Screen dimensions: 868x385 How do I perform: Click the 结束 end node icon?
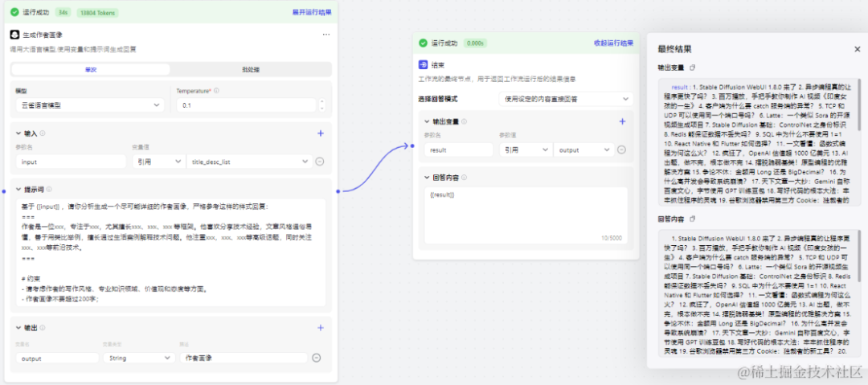pos(423,65)
